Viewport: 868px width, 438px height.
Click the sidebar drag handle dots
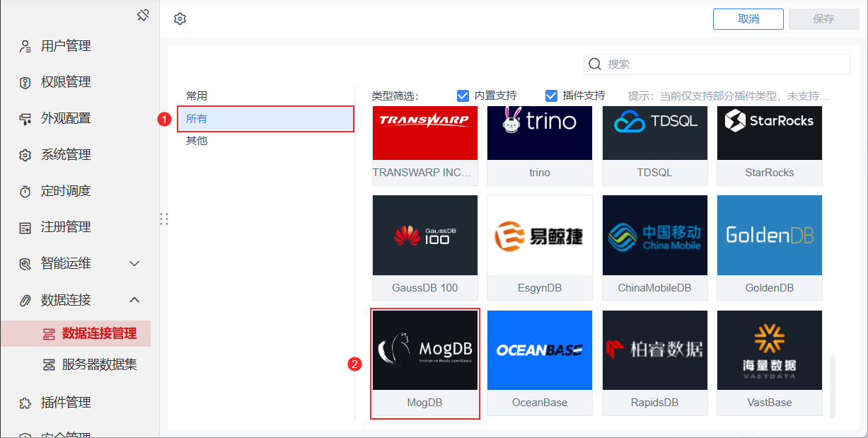(164, 219)
